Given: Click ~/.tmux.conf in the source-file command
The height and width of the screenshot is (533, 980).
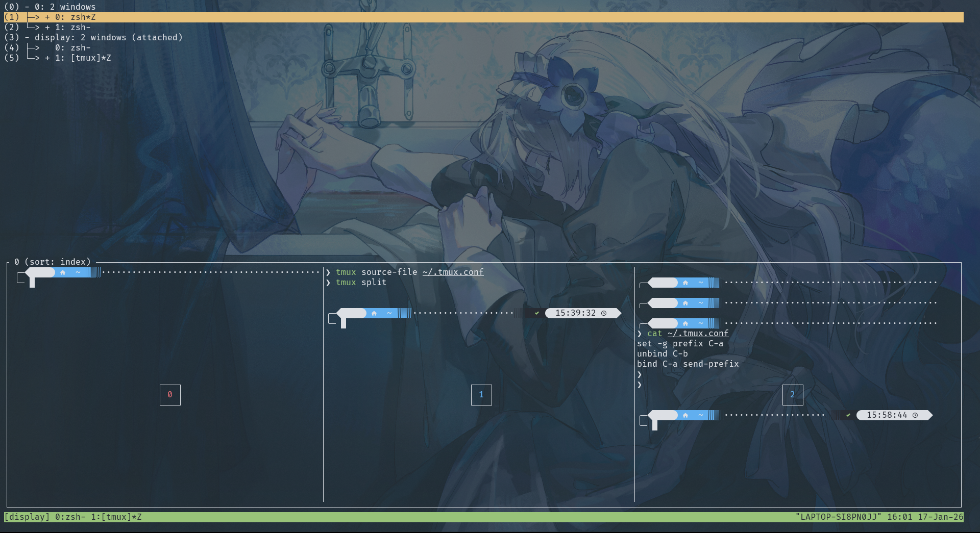Looking at the screenshot, I should click(453, 272).
